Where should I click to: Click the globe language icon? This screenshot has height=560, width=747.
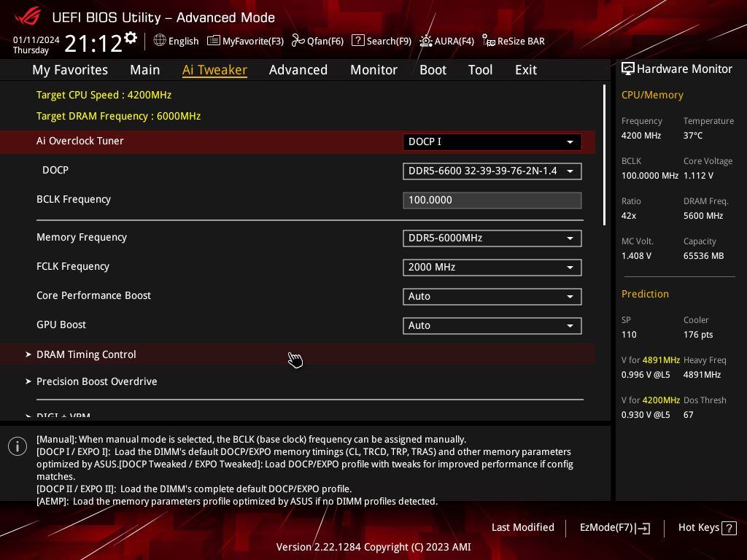point(160,41)
